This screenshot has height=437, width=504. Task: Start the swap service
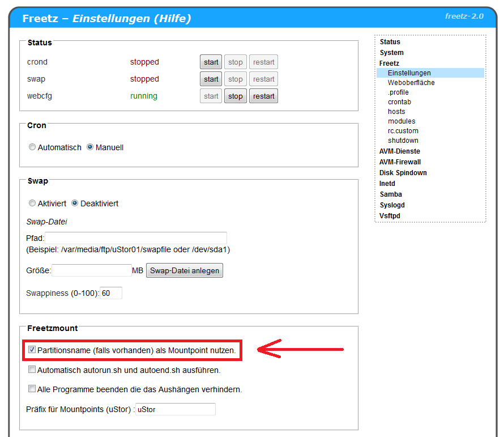click(211, 79)
